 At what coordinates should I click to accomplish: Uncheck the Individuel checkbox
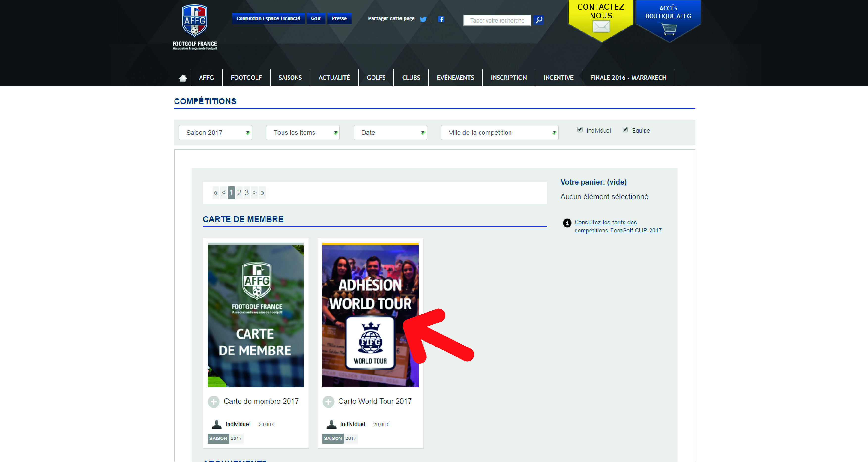coord(579,130)
